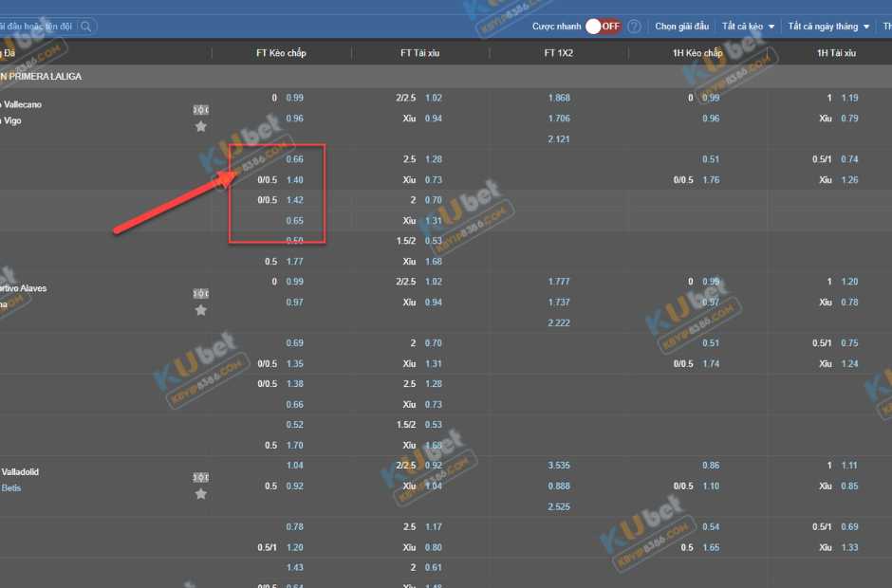892x588 pixels.
Task: Select handicap 0.5/1 odds 1.20
Action: (x=295, y=547)
